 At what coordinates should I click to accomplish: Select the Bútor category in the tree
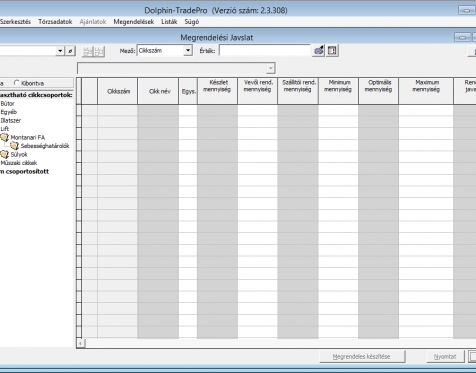click(x=7, y=104)
